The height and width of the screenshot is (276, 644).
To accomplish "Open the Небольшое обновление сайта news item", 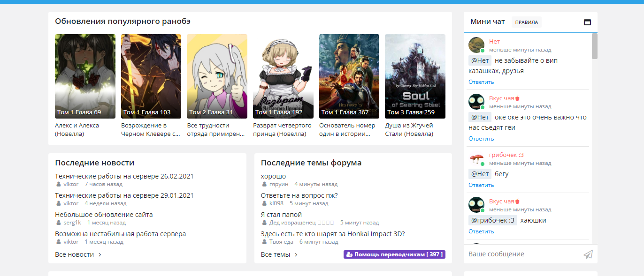I will coord(104,215).
